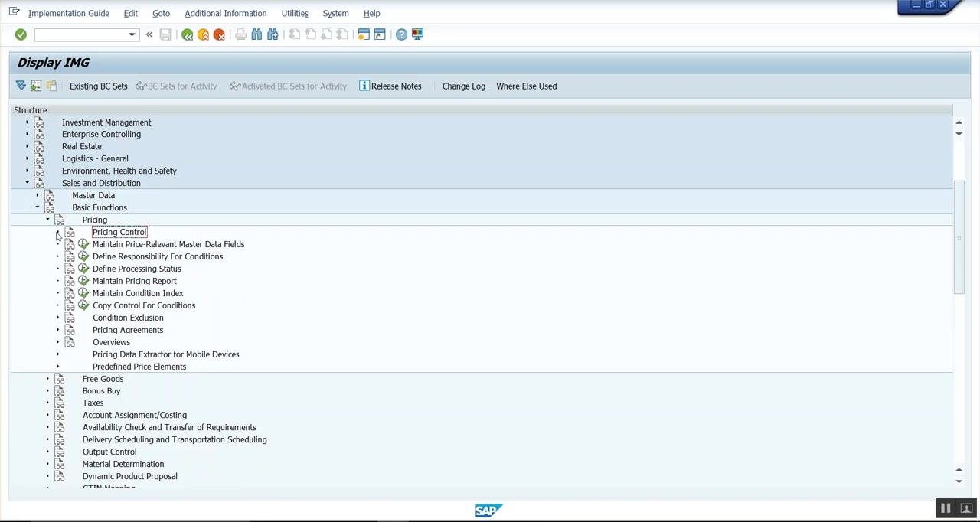Image resolution: width=980 pixels, height=522 pixels.
Task: Click the green Enter checkmark icon
Action: pyautogui.click(x=21, y=34)
